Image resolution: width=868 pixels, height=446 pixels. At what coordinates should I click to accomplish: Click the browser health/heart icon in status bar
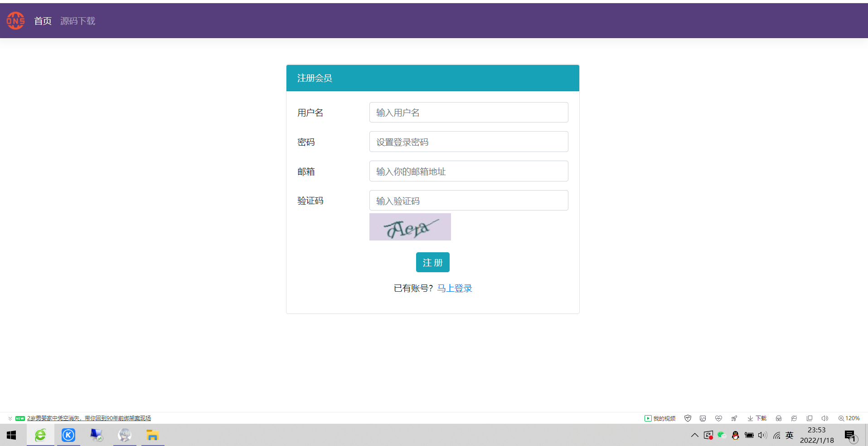pyautogui.click(x=718, y=418)
